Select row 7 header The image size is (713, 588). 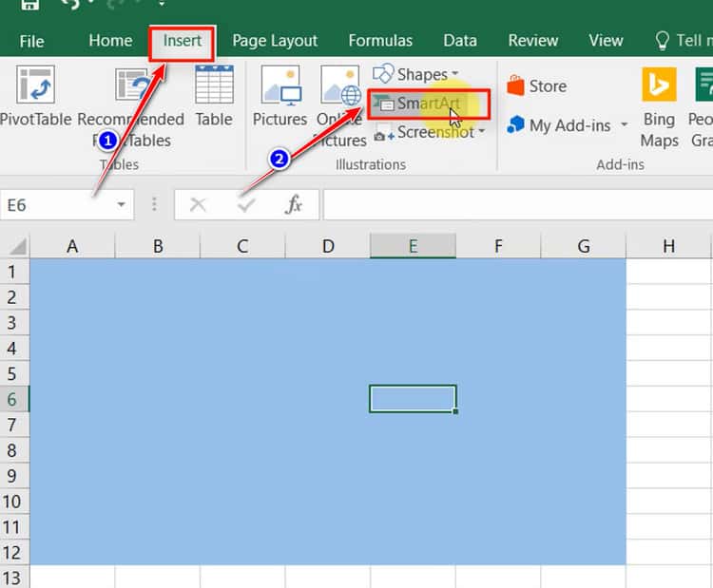14,425
